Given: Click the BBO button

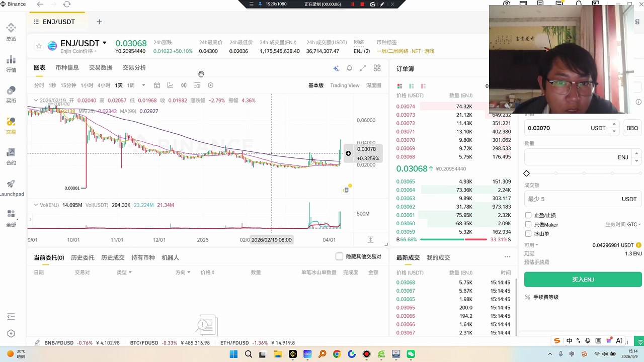Looking at the screenshot, I should click(632, 128).
